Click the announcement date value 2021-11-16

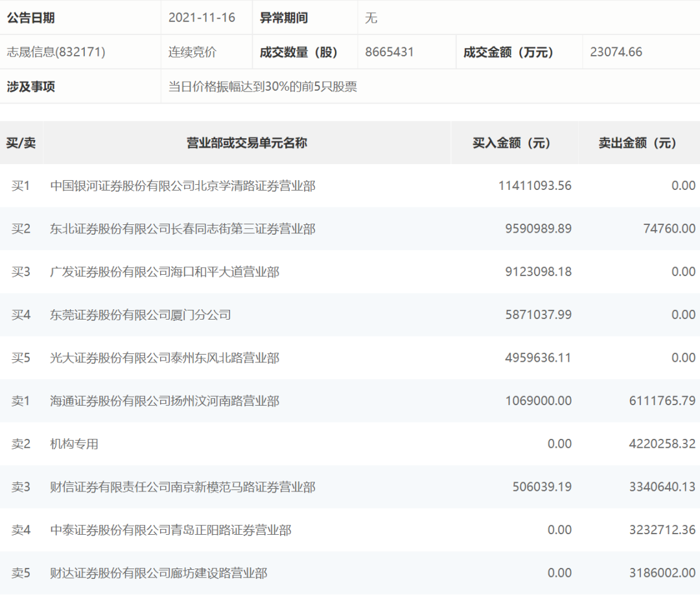(x=202, y=18)
